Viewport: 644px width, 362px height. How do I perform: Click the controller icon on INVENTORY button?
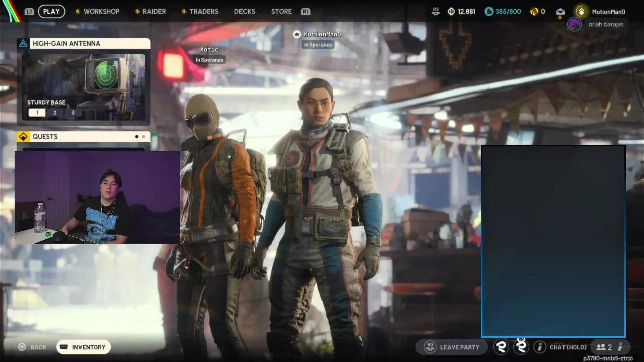click(64, 347)
